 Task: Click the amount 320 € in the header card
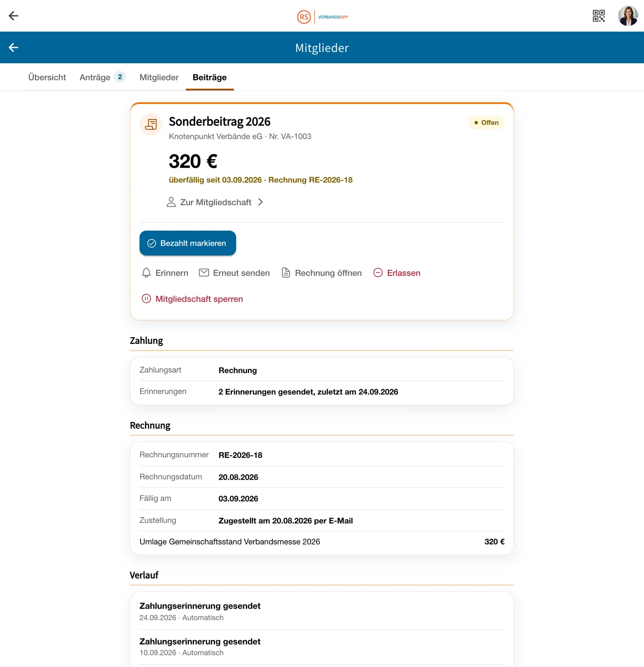(x=193, y=162)
